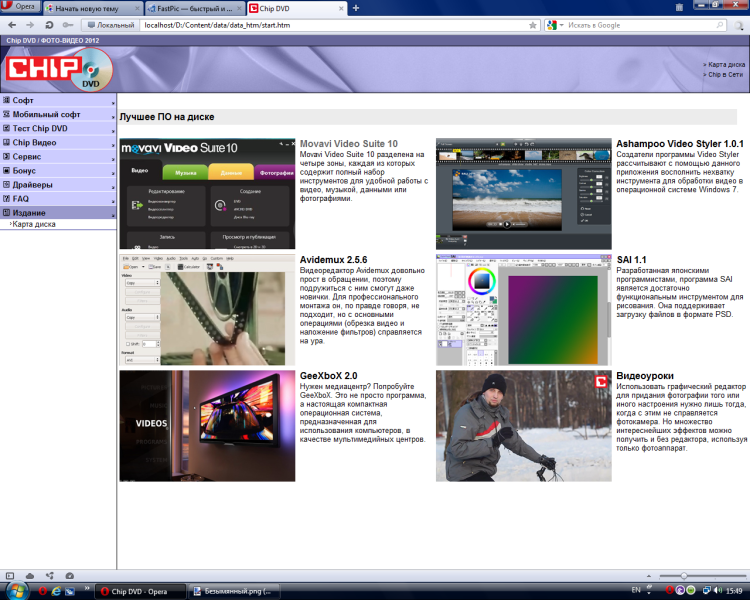750x600 pixels.
Task: Open the closed tabs trash icon
Action: [x=679, y=7]
